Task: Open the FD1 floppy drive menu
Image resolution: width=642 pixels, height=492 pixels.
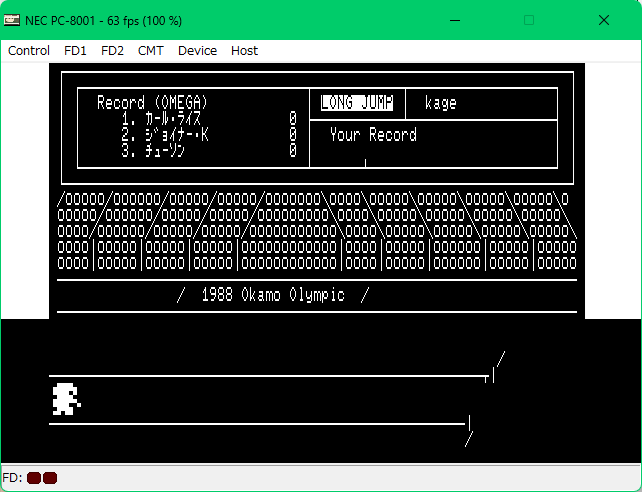Action: point(75,50)
